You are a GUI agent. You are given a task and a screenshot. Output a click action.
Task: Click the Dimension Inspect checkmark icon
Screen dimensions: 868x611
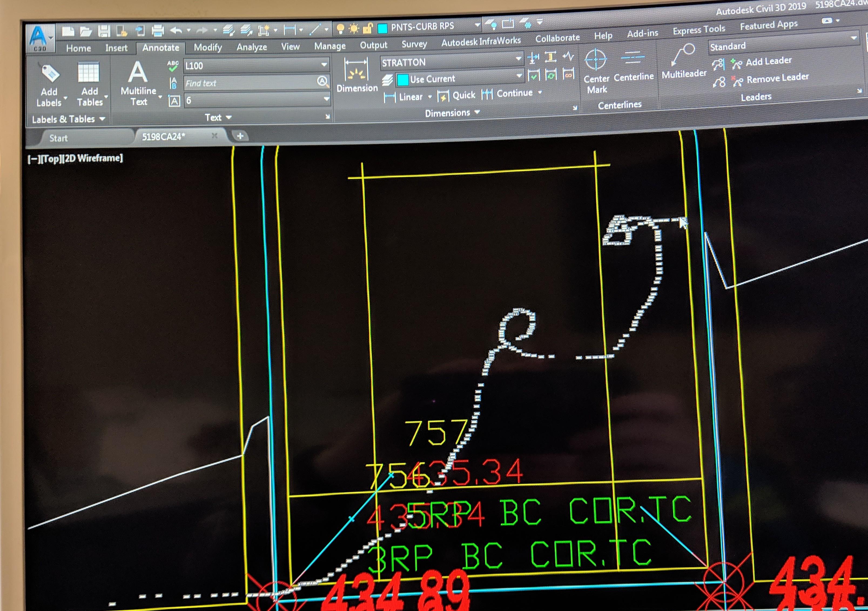point(533,75)
